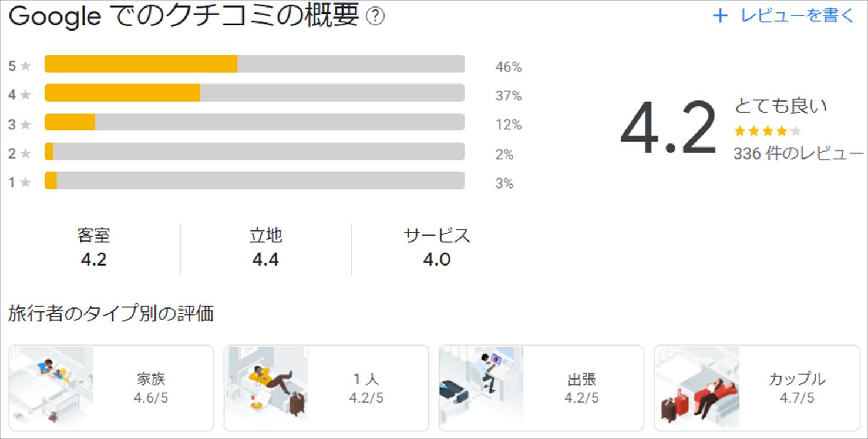Image resolution: width=868 pixels, height=439 pixels.
Task: Select the 2-star rating bar
Action: coord(254,152)
